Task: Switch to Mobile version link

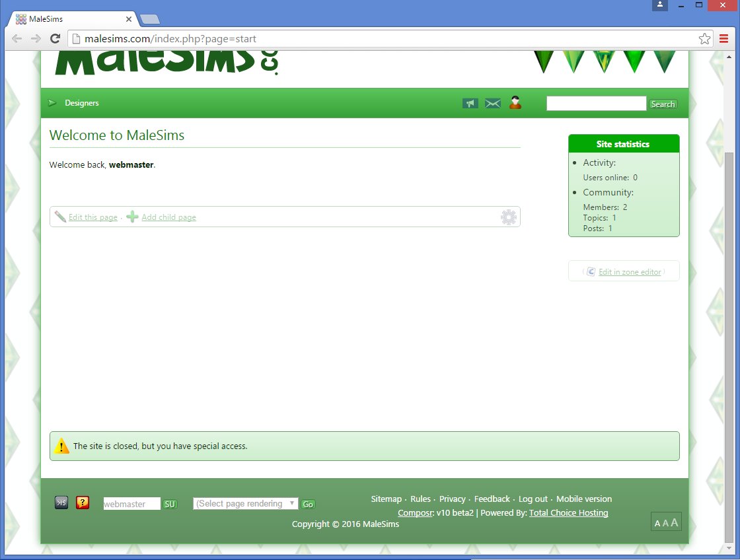Action: click(584, 499)
